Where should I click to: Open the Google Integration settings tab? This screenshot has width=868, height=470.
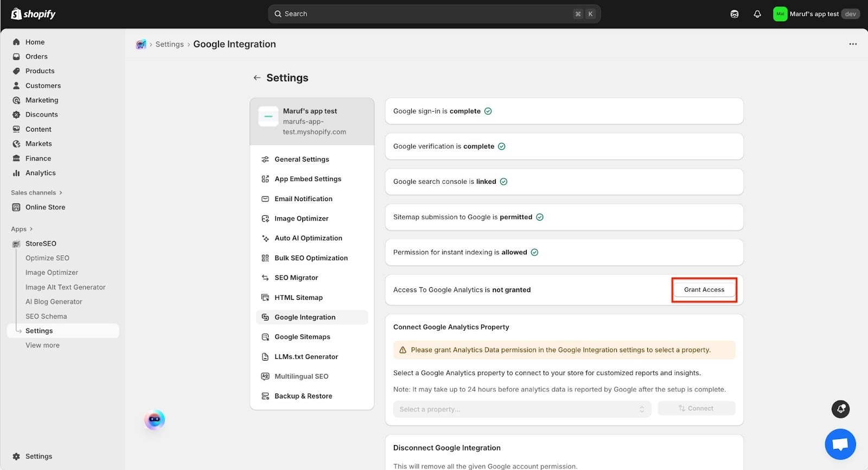coord(312,317)
